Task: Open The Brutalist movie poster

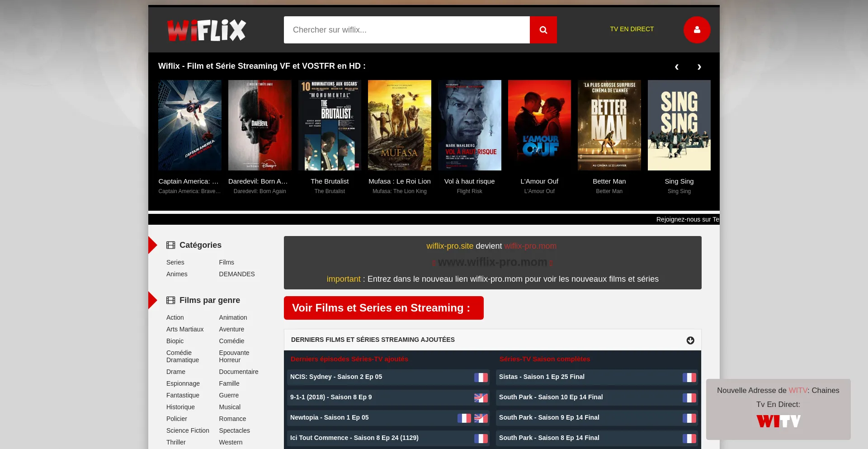Action: pos(330,125)
